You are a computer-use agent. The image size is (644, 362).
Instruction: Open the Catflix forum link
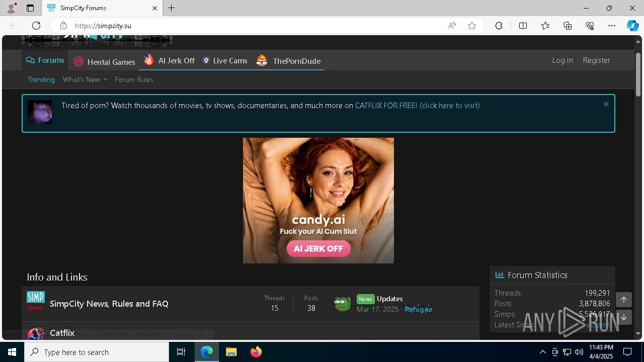[x=62, y=333]
